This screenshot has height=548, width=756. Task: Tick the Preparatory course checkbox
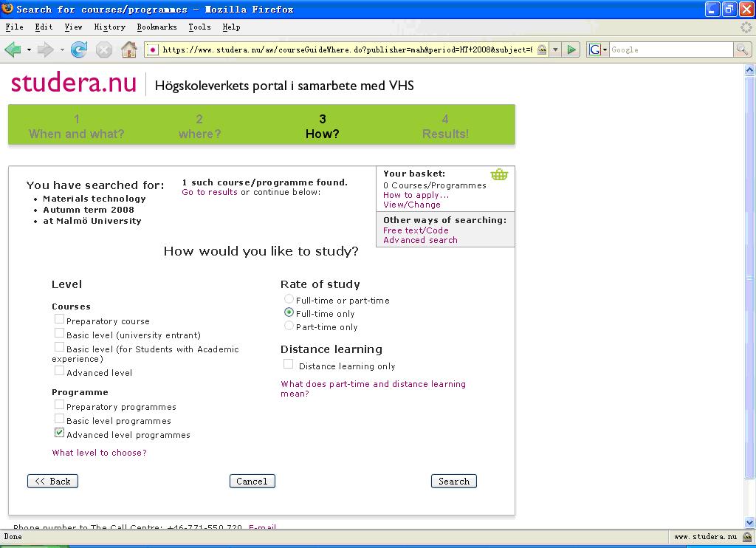(59, 319)
